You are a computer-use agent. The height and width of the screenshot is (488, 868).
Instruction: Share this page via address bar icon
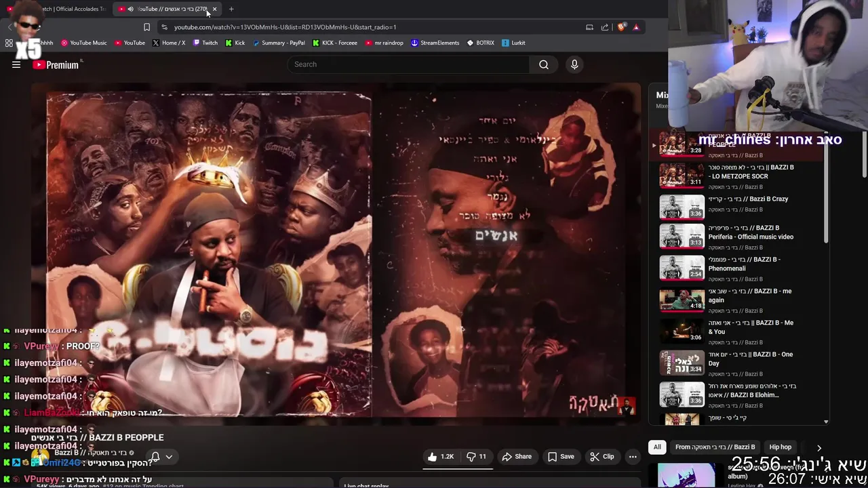coord(605,27)
